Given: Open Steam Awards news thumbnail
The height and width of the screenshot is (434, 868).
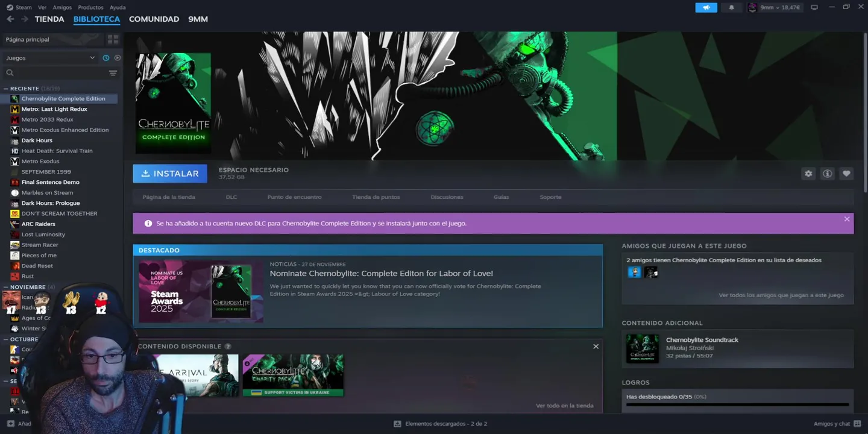Looking at the screenshot, I should pos(201,291).
